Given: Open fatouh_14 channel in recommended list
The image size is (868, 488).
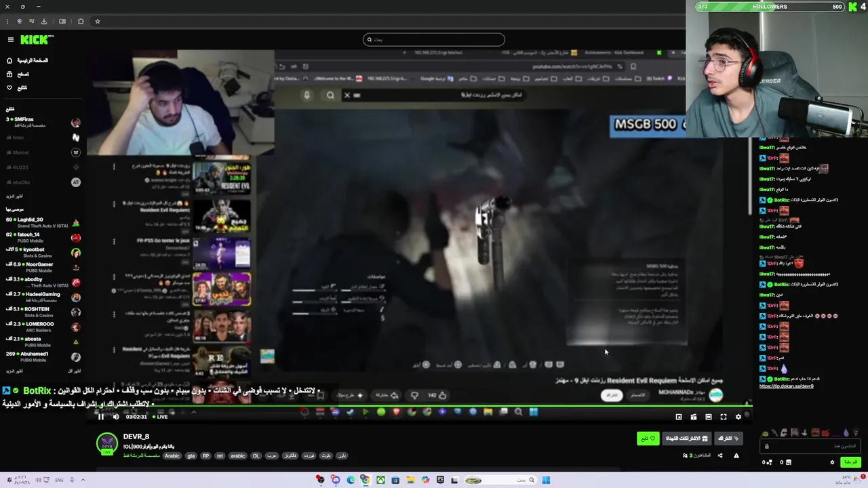Looking at the screenshot, I should pyautogui.click(x=42, y=237).
